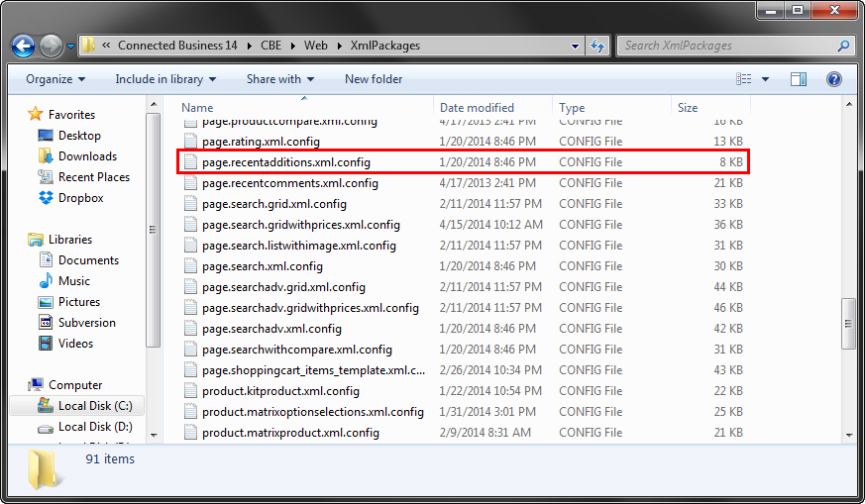Click the file list vertical scrollbar thumb

[x=848, y=324]
